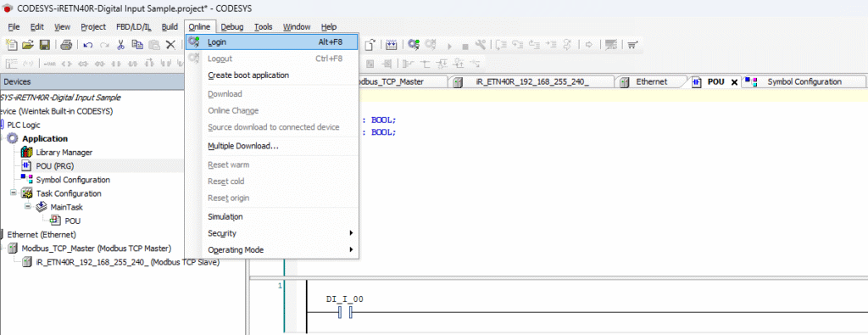
Task: Open the File menu
Action: pyautogui.click(x=14, y=26)
